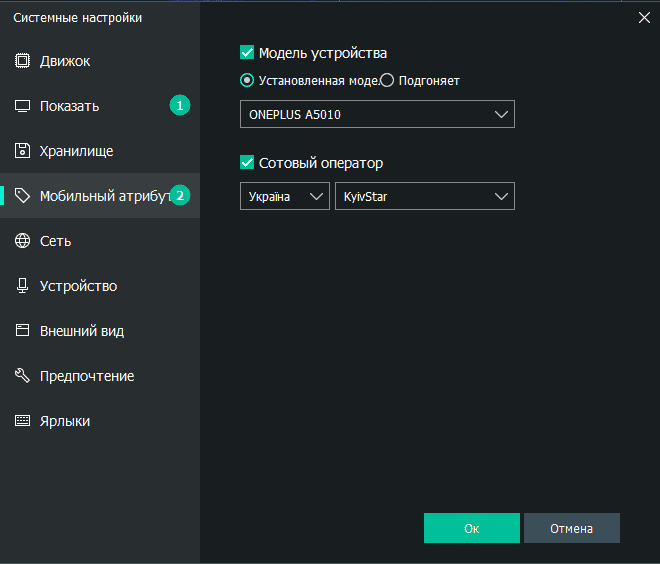
Task: Click the Предпочтение wrench icon
Action: tap(22, 376)
